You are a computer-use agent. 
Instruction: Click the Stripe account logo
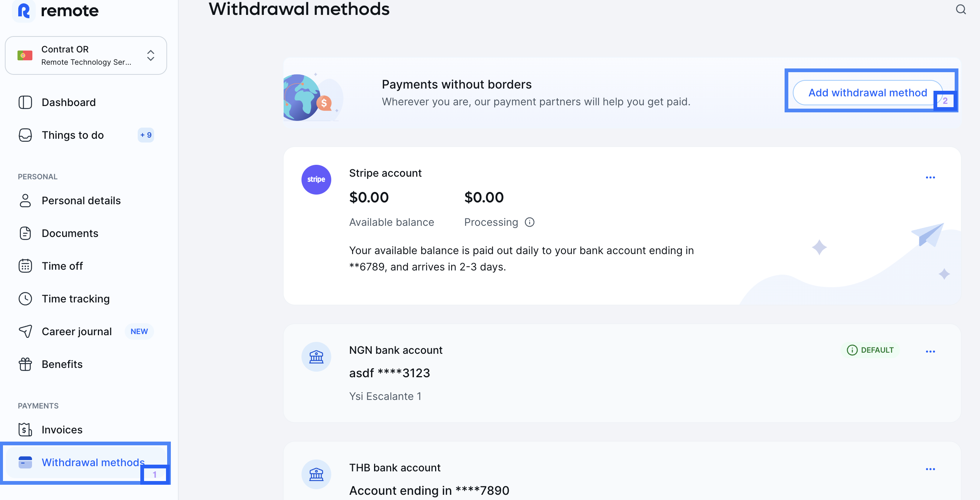point(316,179)
